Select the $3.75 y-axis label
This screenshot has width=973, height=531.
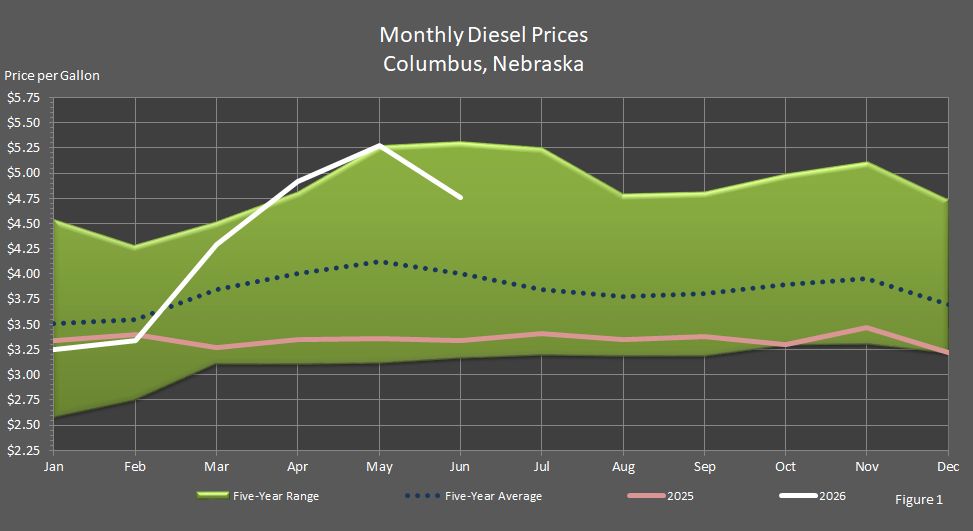(24, 299)
